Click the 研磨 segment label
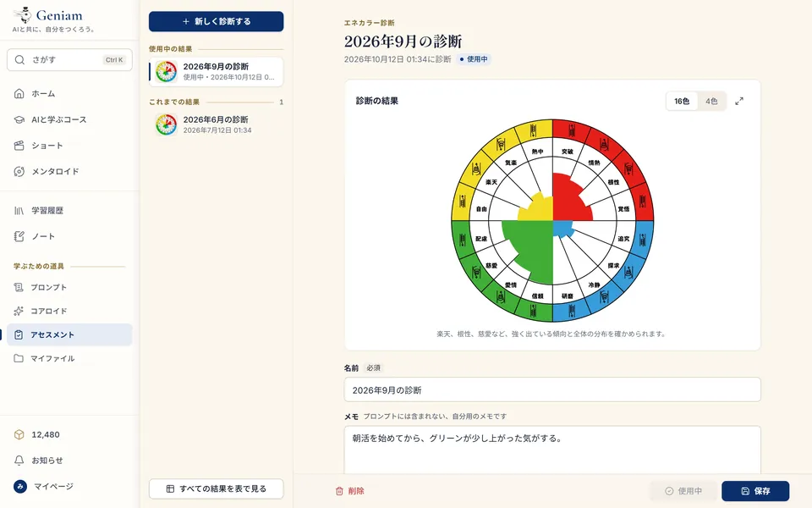The image size is (812, 508). [x=568, y=296]
